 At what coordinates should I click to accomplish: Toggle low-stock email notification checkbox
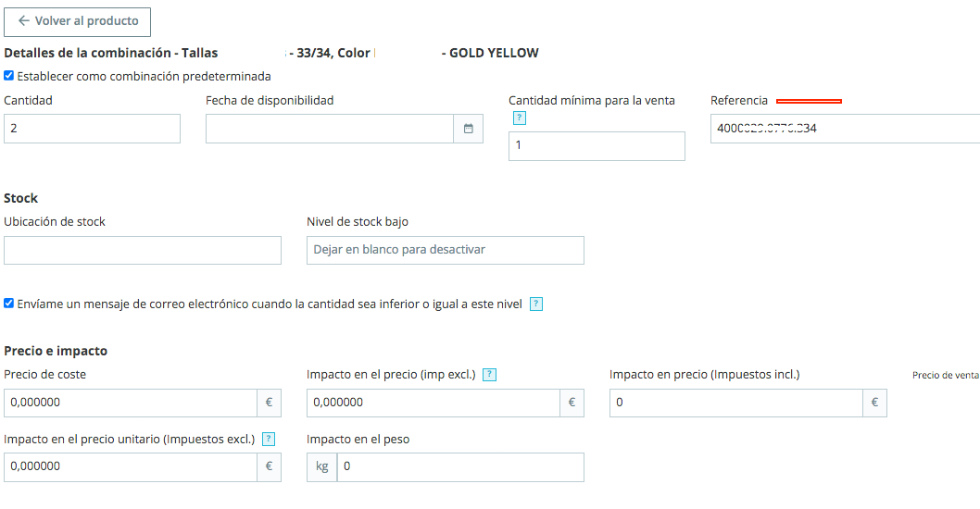[9, 304]
